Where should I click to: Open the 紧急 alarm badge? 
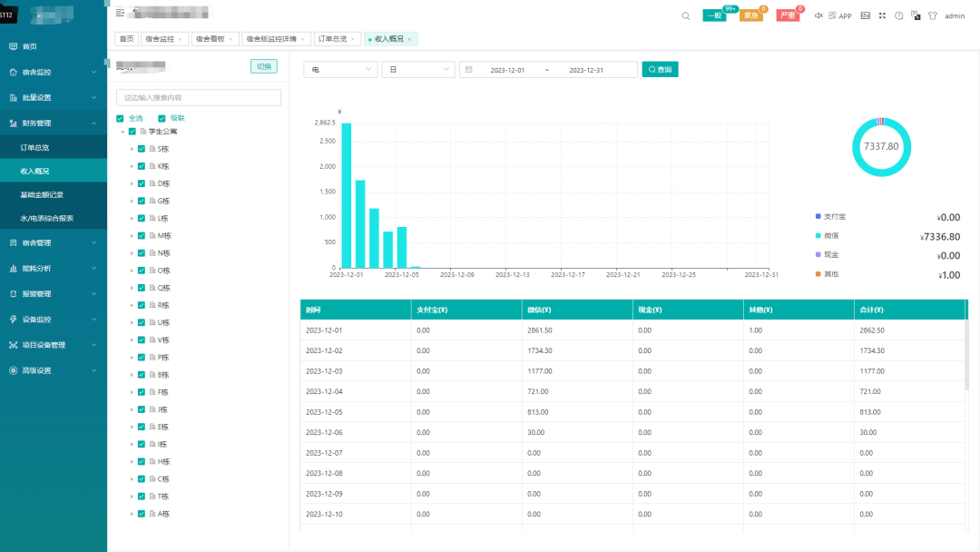coord(751,15)
